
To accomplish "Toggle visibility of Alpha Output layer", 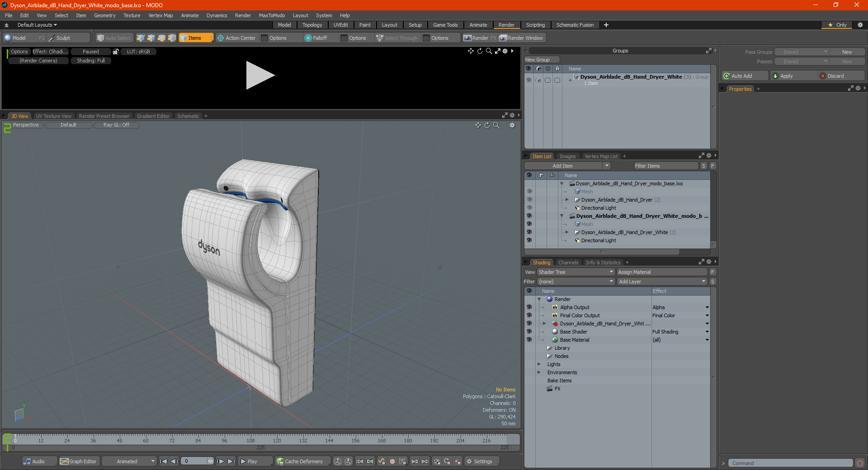I will [x=529, y=307].
